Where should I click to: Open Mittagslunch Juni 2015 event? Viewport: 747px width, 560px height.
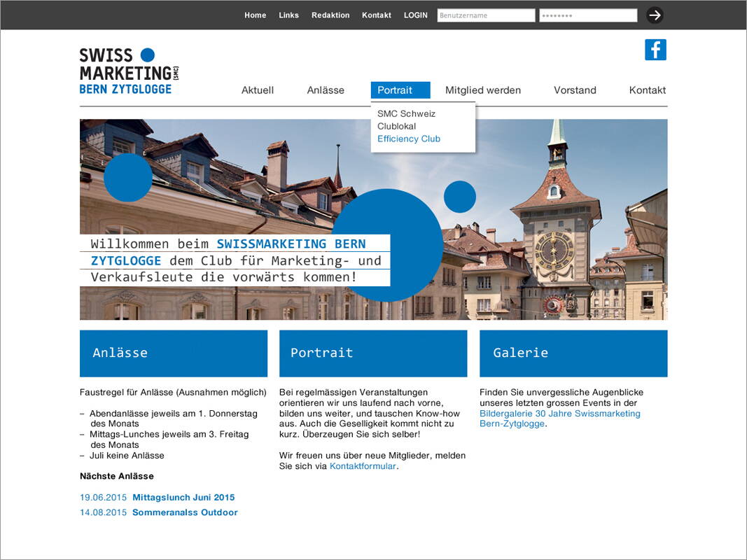183,497
